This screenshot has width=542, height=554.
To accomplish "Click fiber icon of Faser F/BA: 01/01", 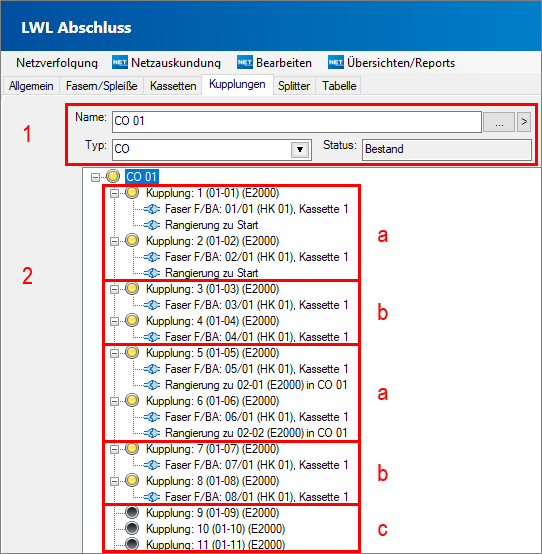I will (x=152, y=209).
